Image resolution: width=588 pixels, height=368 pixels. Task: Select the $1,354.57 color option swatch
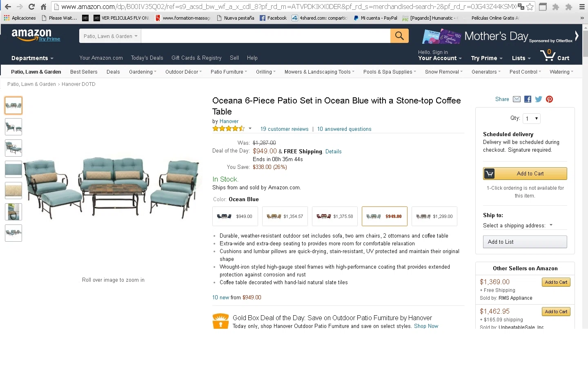[x=285, y=216]
